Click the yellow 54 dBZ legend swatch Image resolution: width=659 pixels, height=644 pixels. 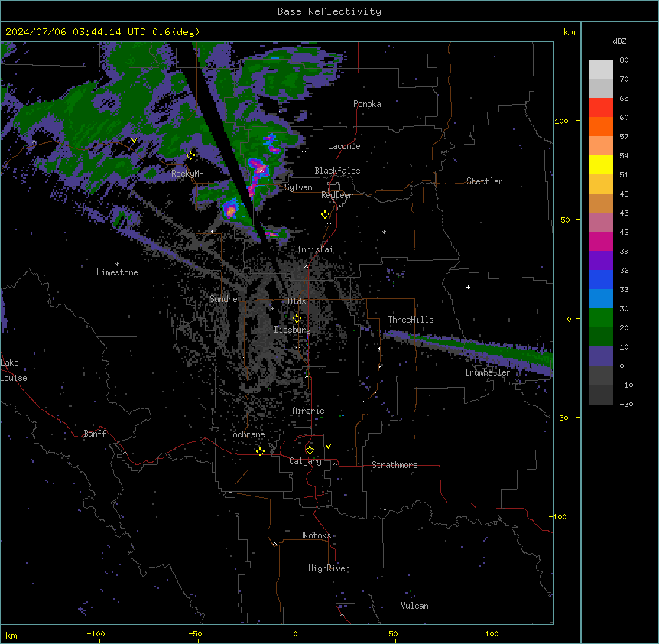coord(601,164)
